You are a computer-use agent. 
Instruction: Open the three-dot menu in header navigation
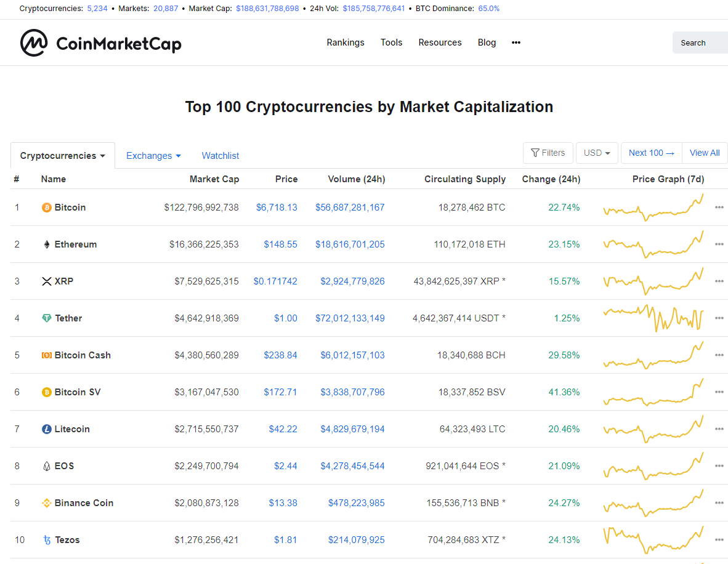pyautogui.click(x=516, y=42)
